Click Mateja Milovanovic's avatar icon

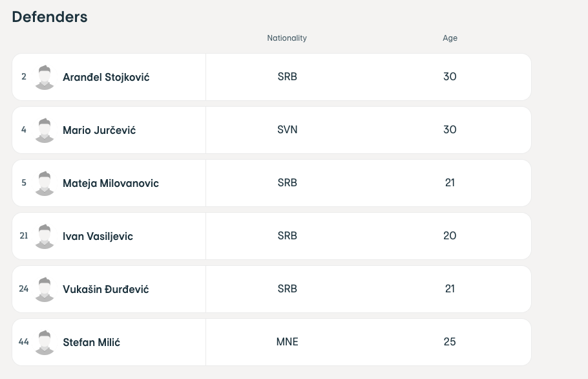tap(45, 183)
